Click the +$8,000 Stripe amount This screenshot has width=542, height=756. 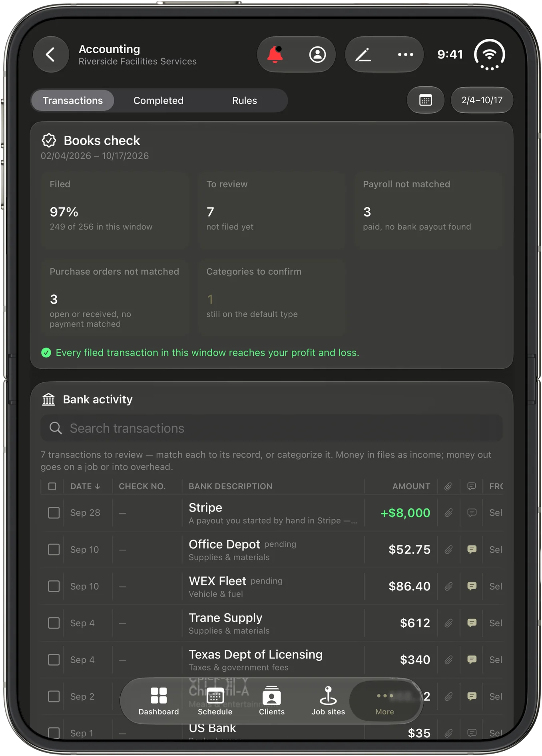tap(405, 513)
